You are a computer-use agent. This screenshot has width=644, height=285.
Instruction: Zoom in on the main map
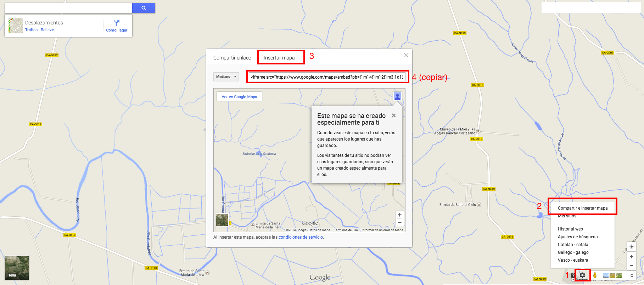point(631,257)
